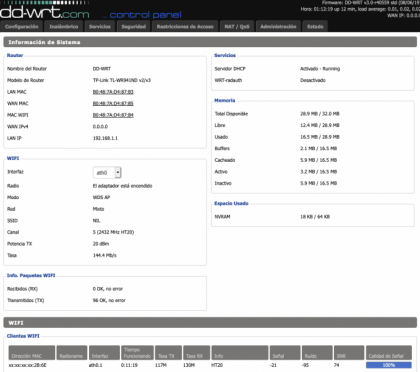This screenshot has width=420, height=372.
Task: Click the WRT-radauth Desactivado value
Action: 313,80
